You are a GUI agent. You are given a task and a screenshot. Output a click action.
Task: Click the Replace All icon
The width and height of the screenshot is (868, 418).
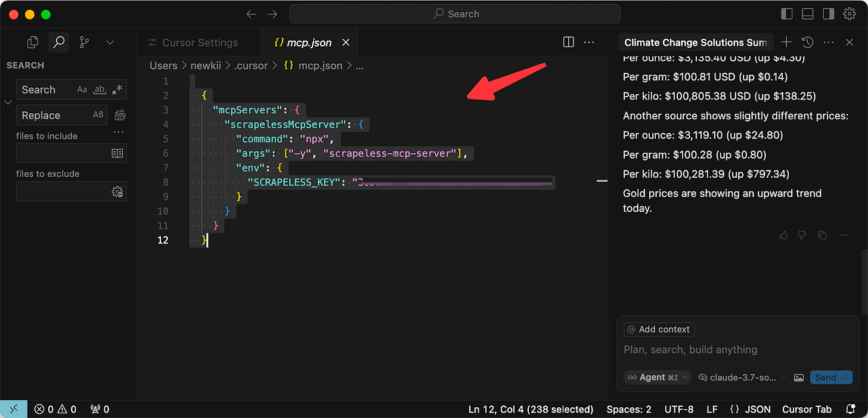[x=120, y=115]
